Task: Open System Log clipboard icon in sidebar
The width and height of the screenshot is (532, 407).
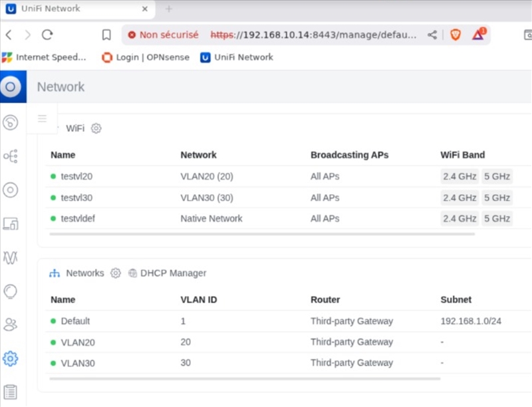Action: [x=10, y=392]
